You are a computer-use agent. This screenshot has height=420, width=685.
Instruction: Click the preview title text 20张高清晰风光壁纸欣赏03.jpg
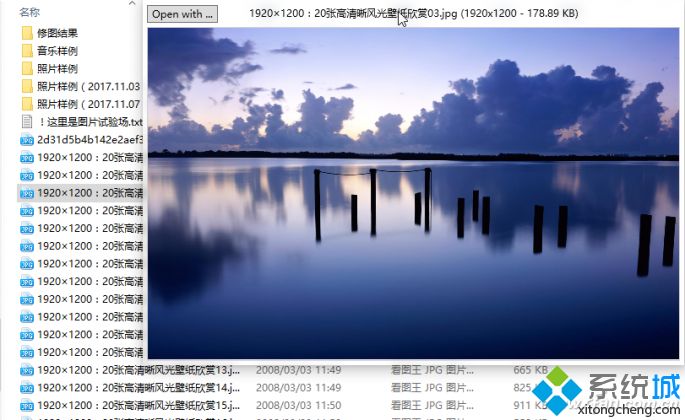click(x=385, y=14)
